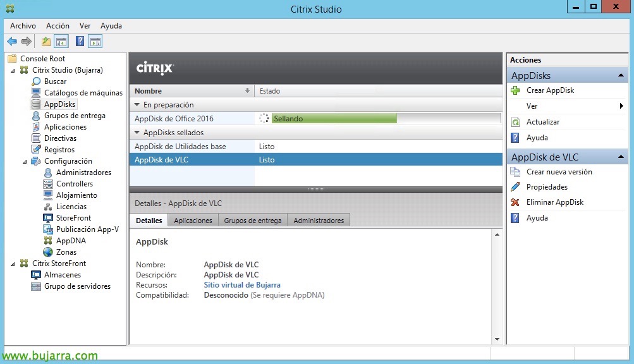
Task: Open the Archivo menu
Action: point(23,26)
